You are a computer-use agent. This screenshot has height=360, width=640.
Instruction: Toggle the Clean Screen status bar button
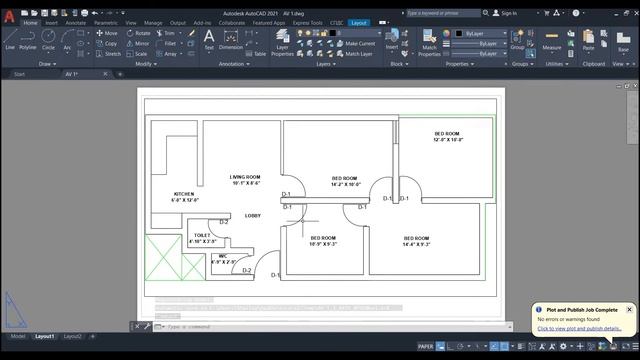[625, 347]
